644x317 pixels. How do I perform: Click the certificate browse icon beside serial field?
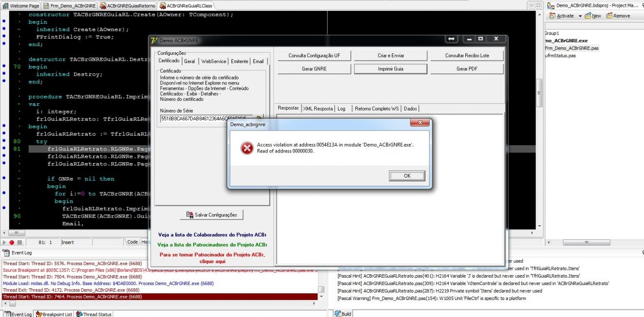point(260,118)
